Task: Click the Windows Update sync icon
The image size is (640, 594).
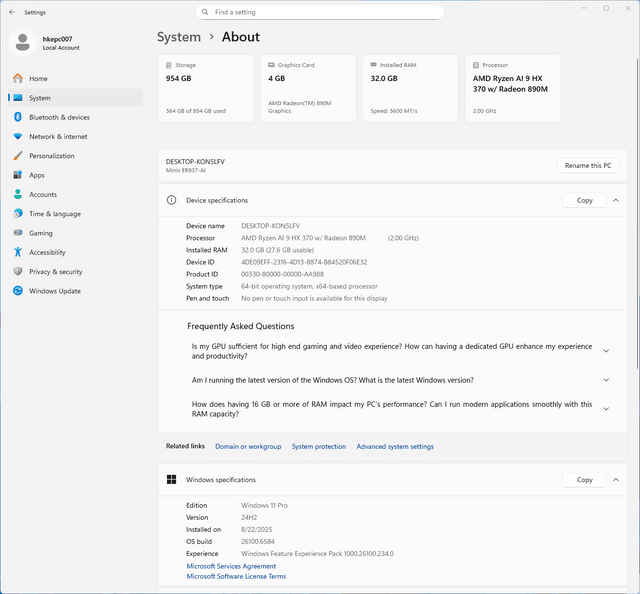Action: point(18,291)
